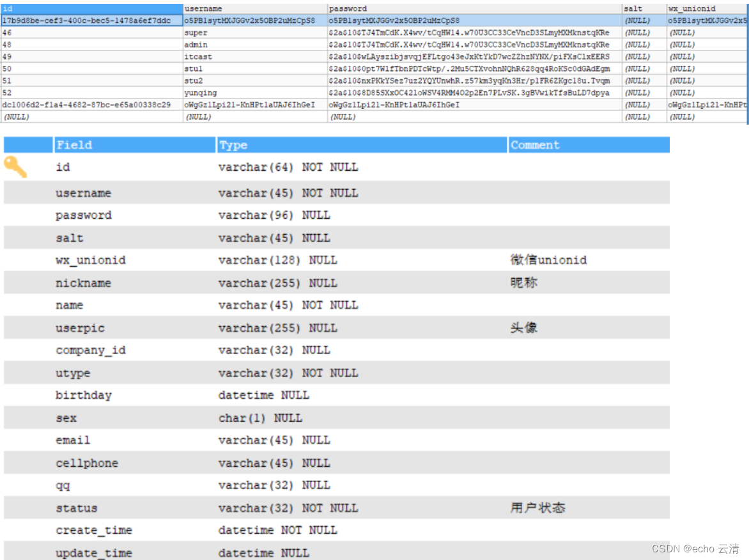
Task: Click the type 'varchar(128) NULL'
Action: (277, 260)
